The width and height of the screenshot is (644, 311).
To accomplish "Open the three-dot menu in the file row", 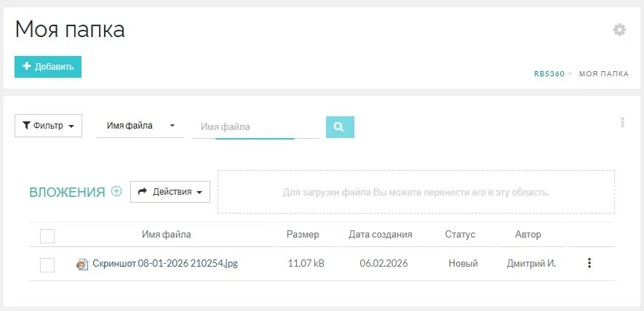I will click(x=589, y=264).
